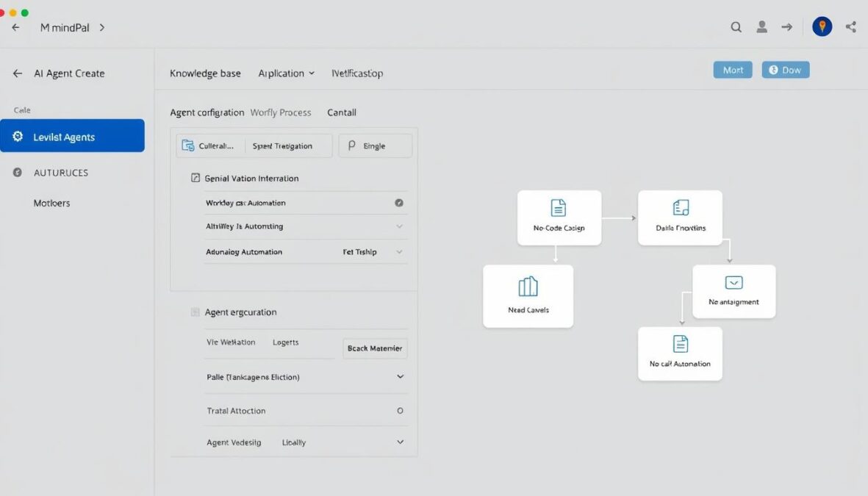Screen dimensions: 868x496
Task: Select the Data Functions workflow node
Action: coord(680,217)
